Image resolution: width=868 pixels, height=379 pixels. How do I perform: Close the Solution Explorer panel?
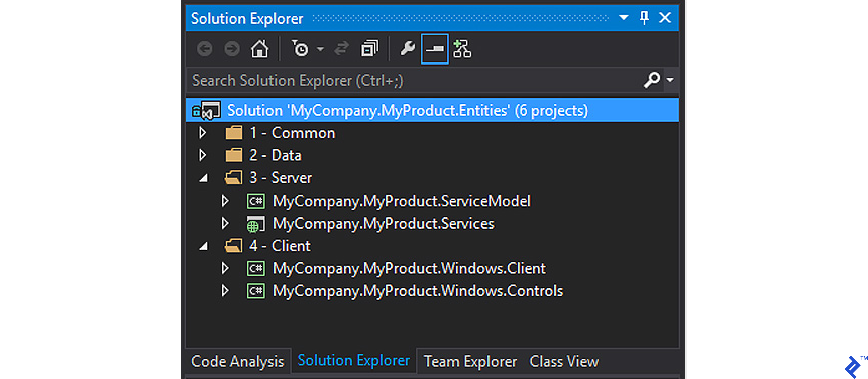click(x=665, y=18)
